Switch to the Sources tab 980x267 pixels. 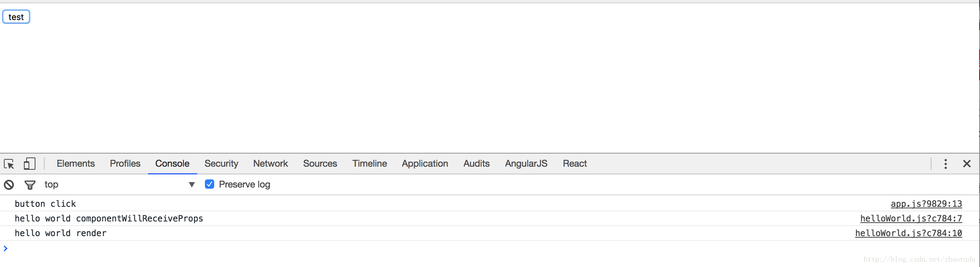click(x=320, y=164)
